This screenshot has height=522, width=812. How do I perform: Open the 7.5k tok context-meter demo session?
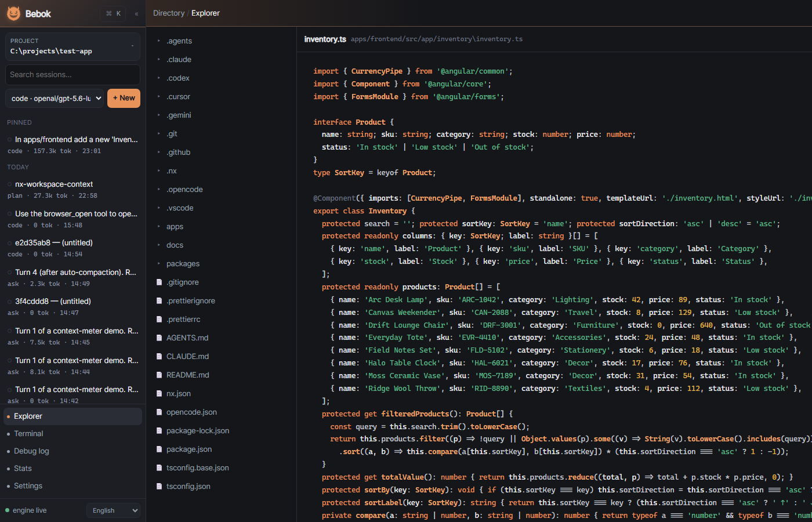(x=72, y=336)
